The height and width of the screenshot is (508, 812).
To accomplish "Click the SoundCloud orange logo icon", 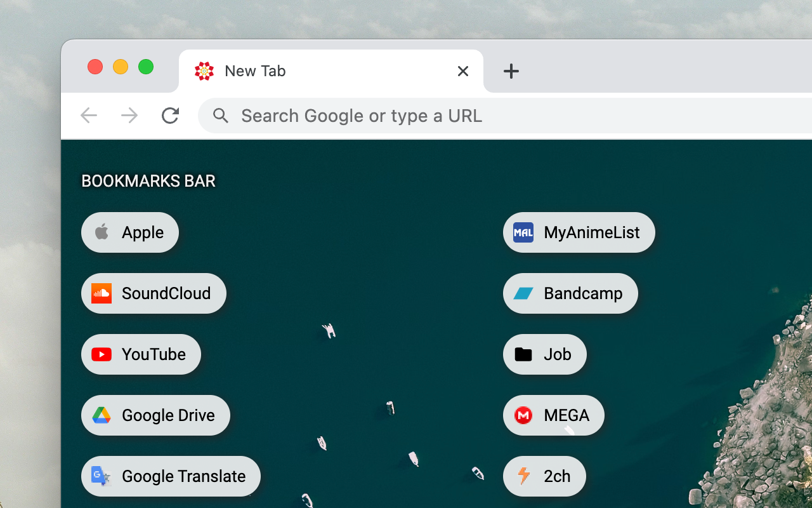I will point(101,293).
